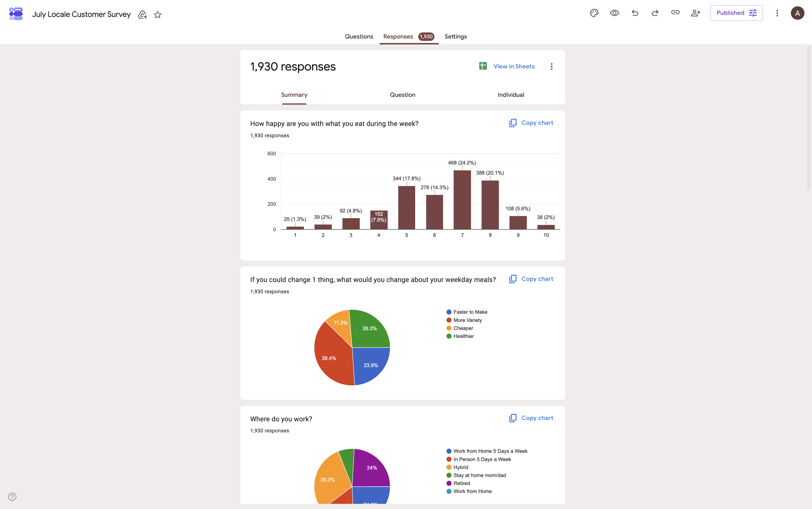The image size is (812, 509).
Task: Click the green Sheets icon
Action: (x=483, y=66)
